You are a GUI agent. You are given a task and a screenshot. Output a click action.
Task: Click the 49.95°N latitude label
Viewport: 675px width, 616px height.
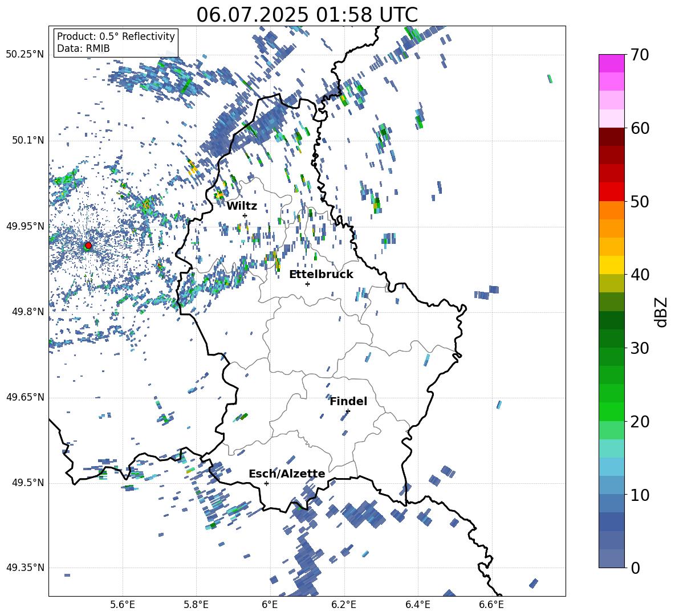tap(25, 226)
